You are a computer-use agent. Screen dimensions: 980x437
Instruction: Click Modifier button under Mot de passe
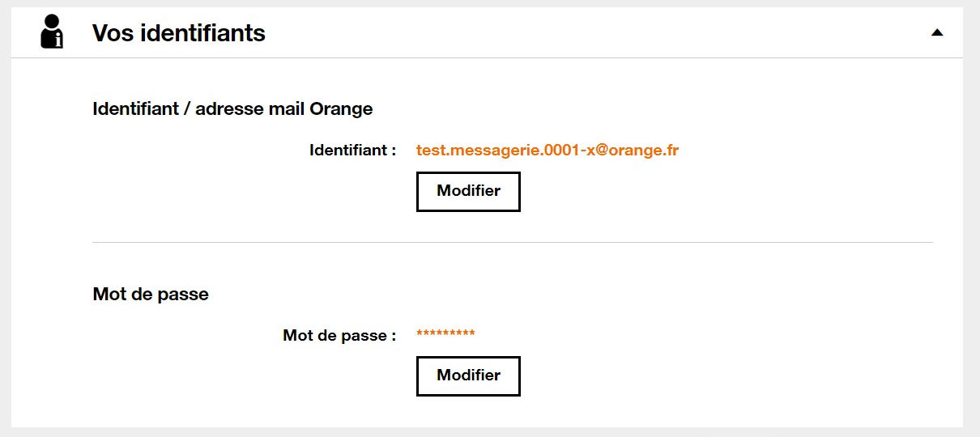468,376
